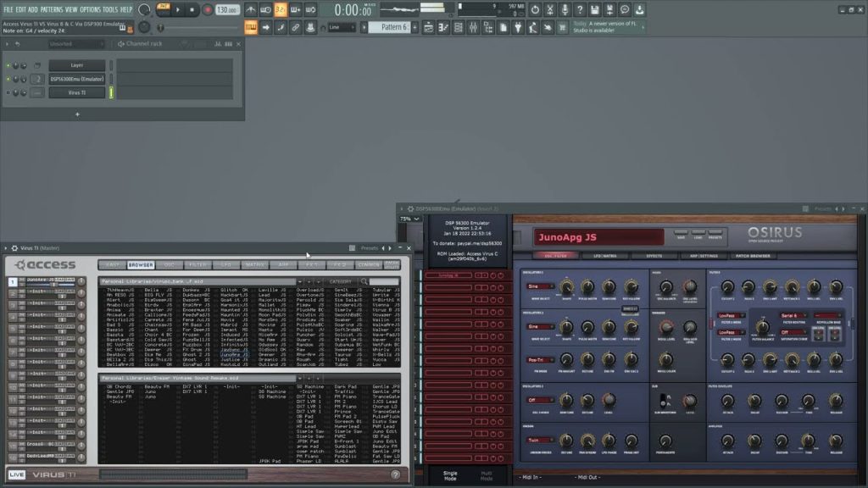868x488 pixels.
Task: Start playback with the play button
Action: [178, 10]
